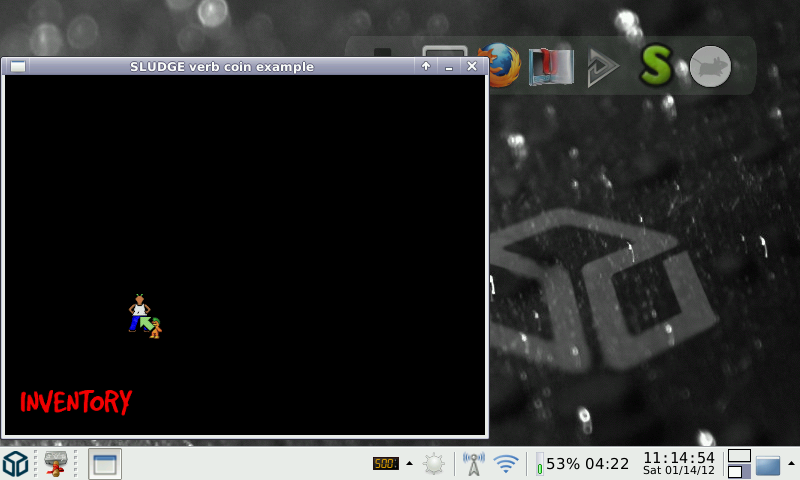The width and height of the screenshot is (800, 480).
Task: Click the small orange character
Action: tap(155, 328)
